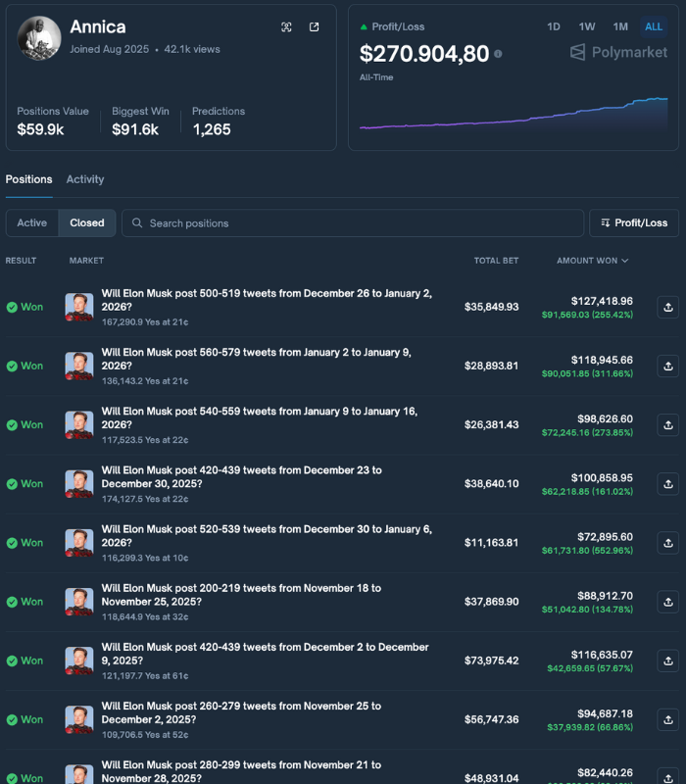Screen dimensions: 686x784
Task: Click the green Profit/Loss up-triangle icon
Action: coord(364,27)
